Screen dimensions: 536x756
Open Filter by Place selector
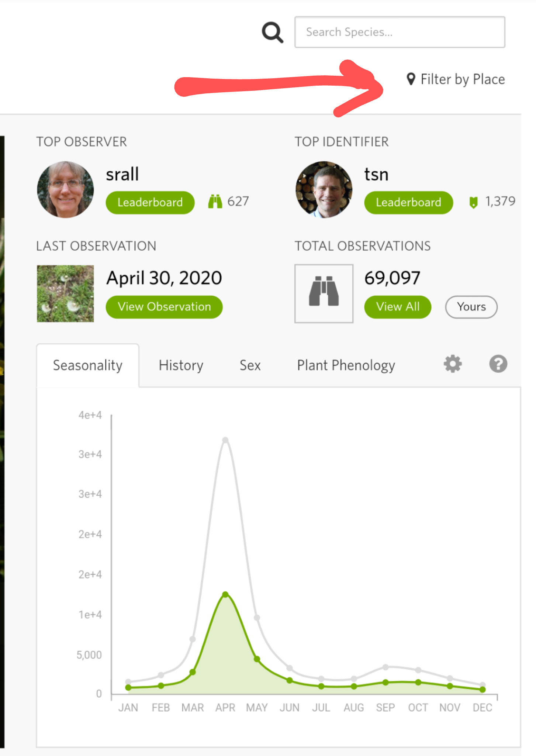tap(456, 79)
